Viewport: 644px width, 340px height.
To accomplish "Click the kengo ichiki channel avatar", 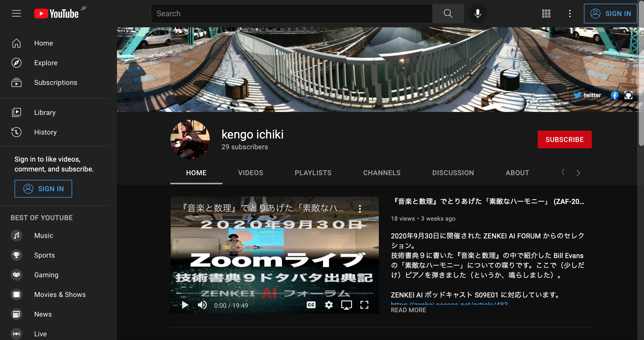I will [x=190, y=139].
